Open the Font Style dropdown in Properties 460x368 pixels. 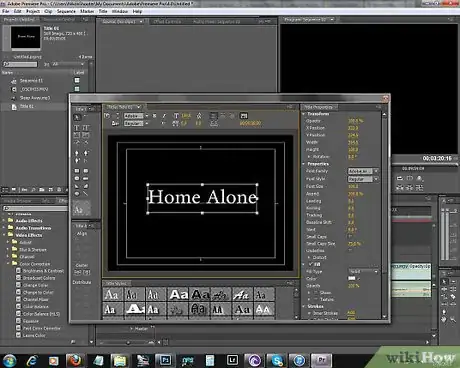click(x=364, y=179)
